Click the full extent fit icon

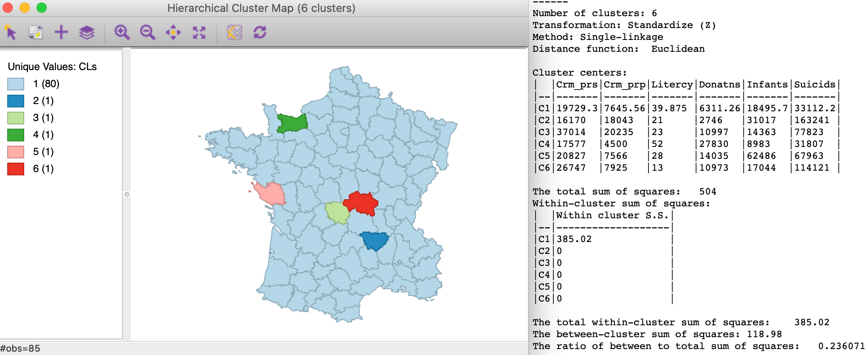(x=199, y=32)
